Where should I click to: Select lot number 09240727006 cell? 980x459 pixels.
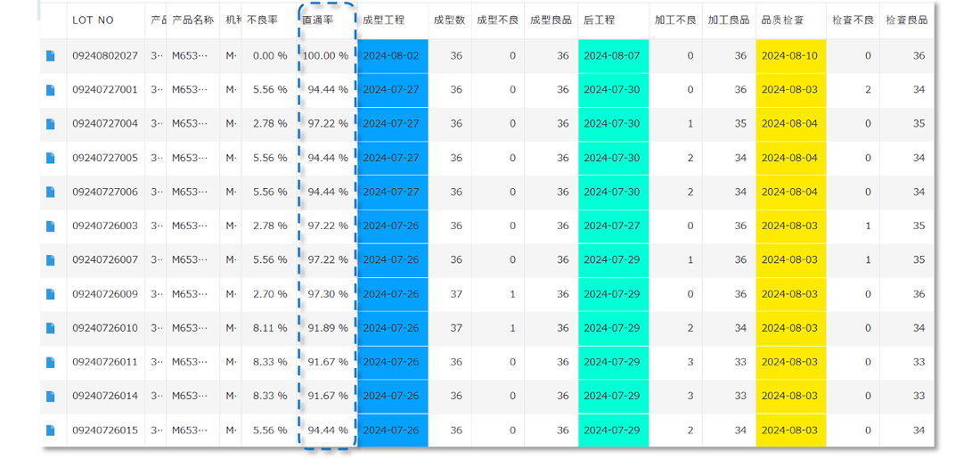[105, 192]
